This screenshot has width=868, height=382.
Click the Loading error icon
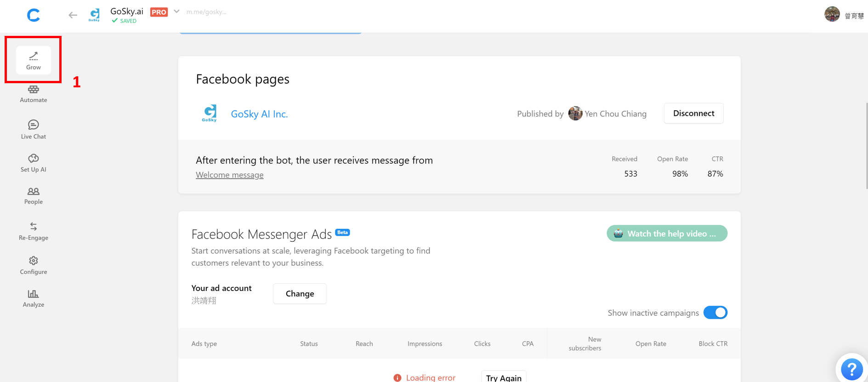(x=397, y=378)
